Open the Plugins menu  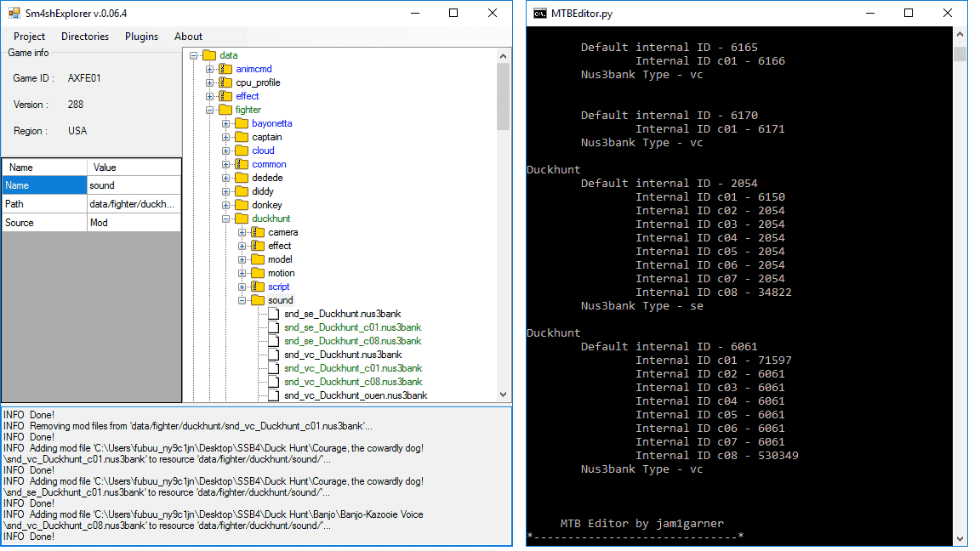tap(141, 37)
